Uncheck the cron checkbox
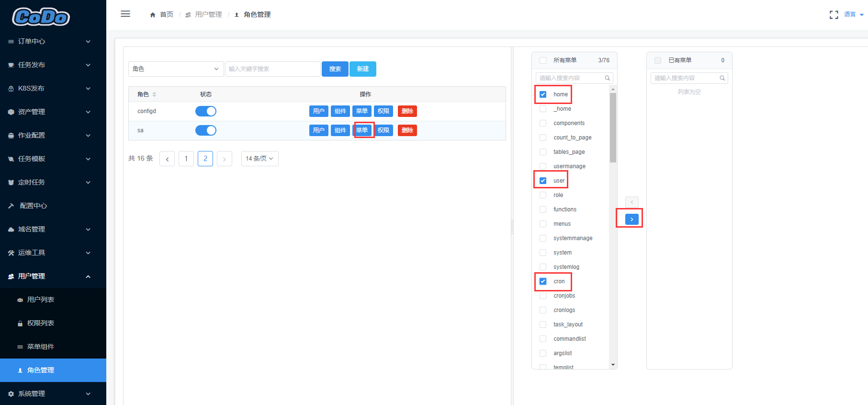This screenshot has height=405, width=868. pos(543,281)
